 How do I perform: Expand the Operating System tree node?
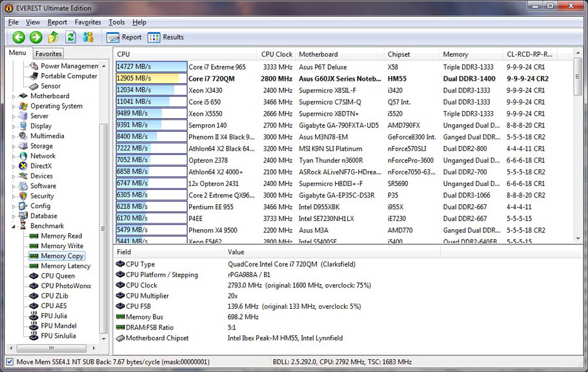point(14,107)
